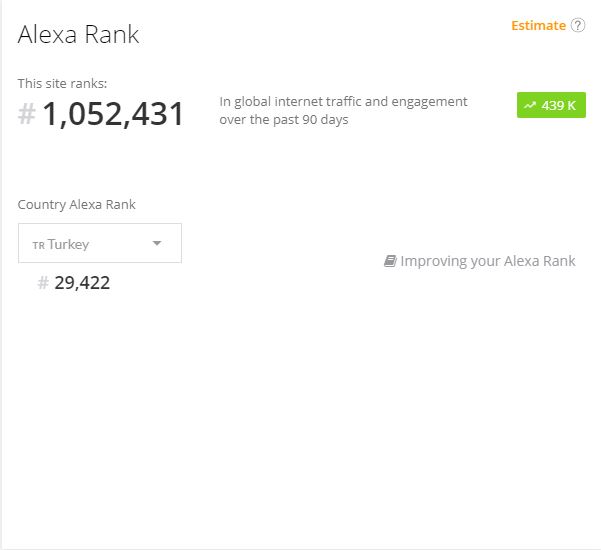The image size is (601, 550).
Task: Click the TR country code icon
Action: pyautogui.click(x=38, y=244)
